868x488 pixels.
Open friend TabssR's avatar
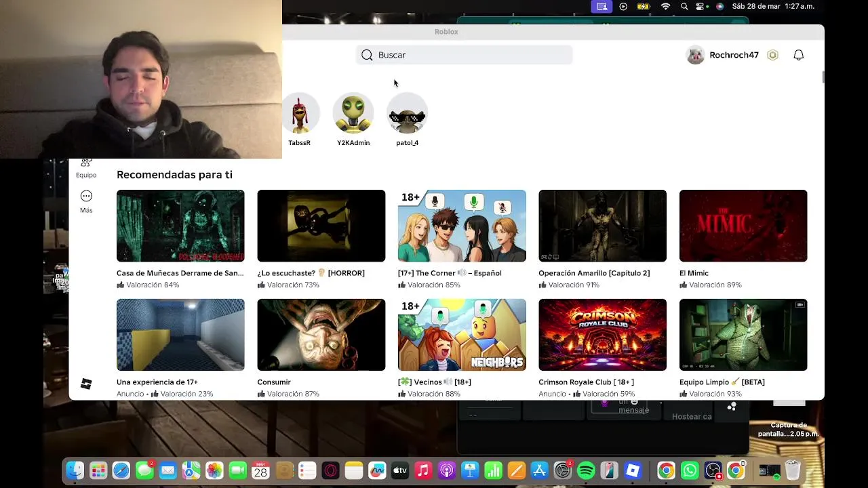pyautogui.click(x=300, y=113)
